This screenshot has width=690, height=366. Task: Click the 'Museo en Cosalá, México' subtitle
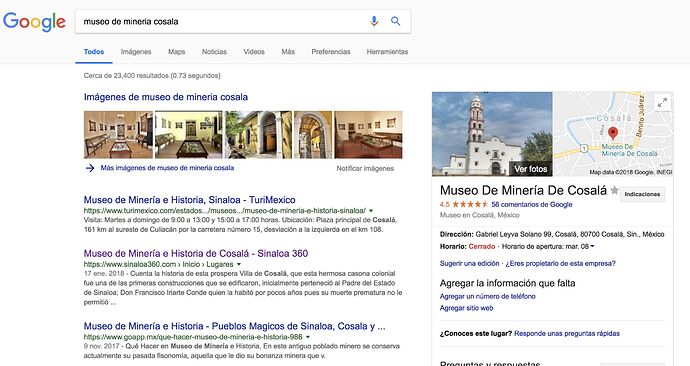click(x=479, y=215)
